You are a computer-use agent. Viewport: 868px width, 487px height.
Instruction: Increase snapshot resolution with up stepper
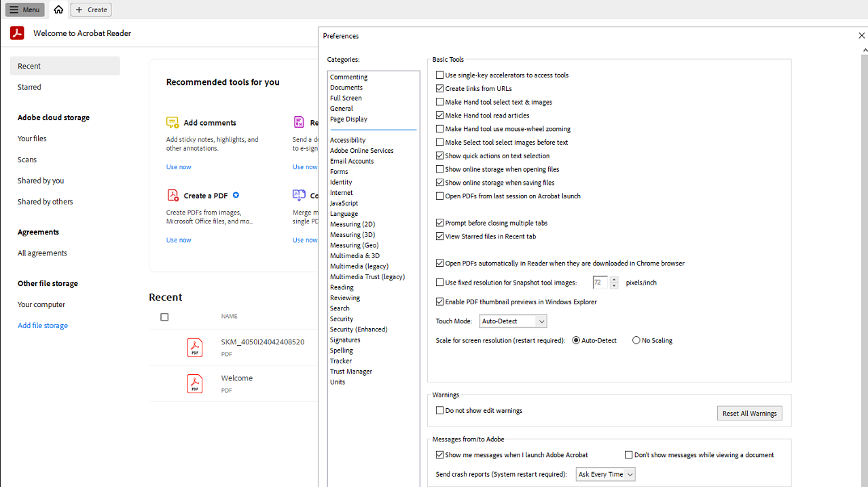tap(614, 279)
